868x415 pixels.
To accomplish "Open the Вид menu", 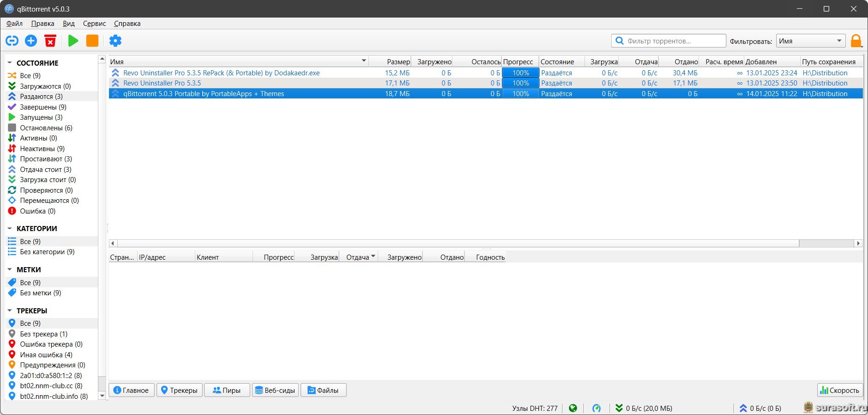I will tap(69, 23).
